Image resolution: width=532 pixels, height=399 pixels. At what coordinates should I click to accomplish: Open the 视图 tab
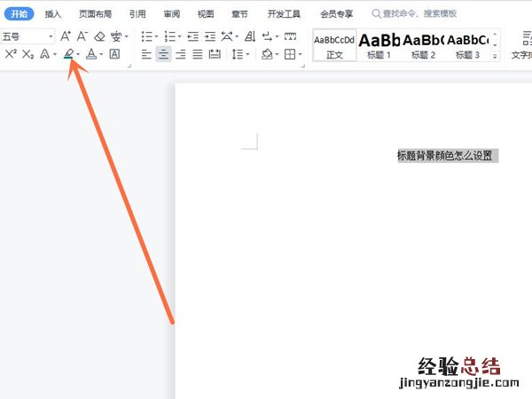[206, 14]
